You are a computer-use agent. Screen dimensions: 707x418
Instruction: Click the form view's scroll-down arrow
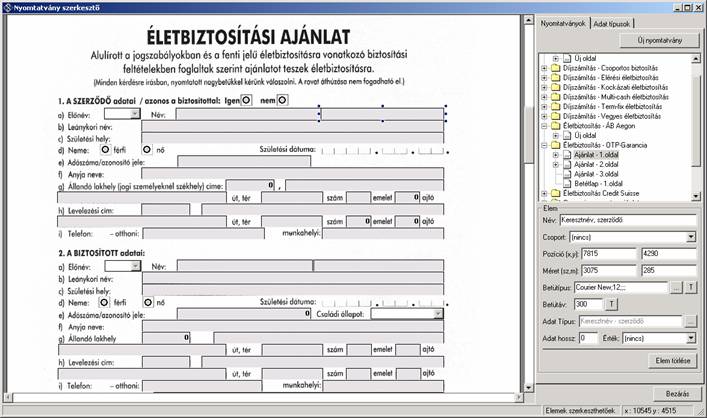[x=528, y=387]
